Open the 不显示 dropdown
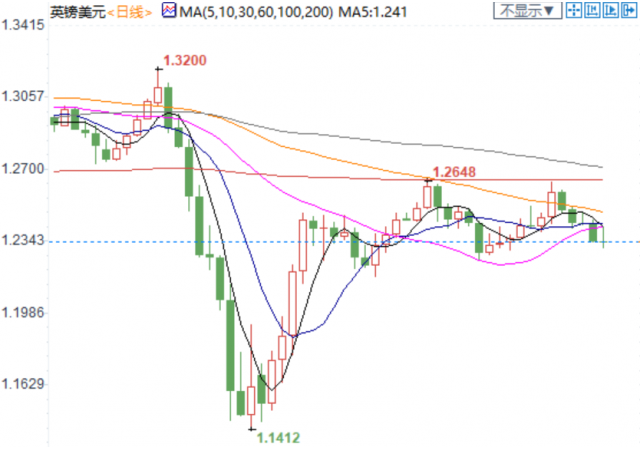640x450 pixels. tap(527, 10)
